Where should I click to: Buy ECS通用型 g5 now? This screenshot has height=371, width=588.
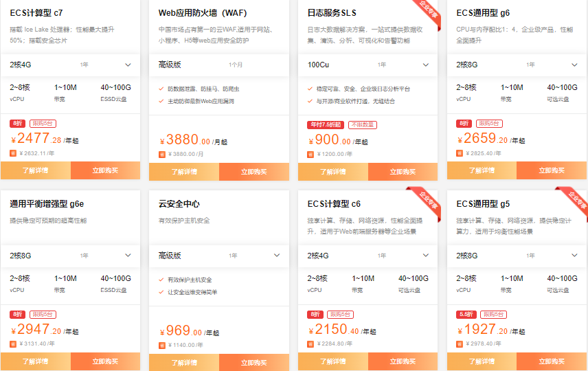pyautogui.click(x=552, y=361)
